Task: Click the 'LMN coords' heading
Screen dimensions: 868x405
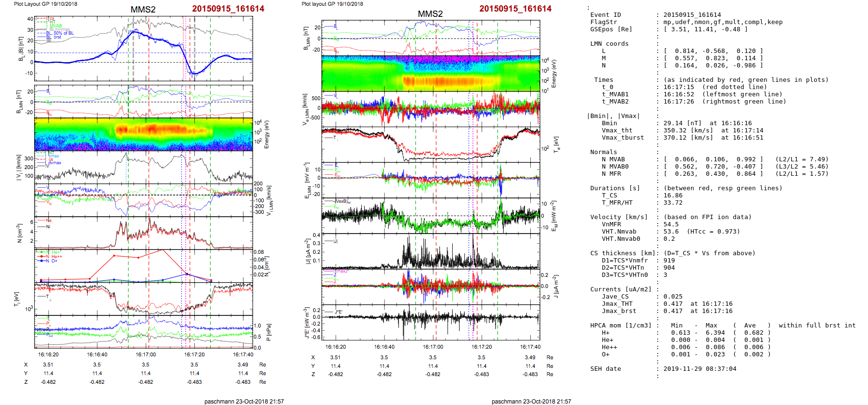Action: click(609, 44)
